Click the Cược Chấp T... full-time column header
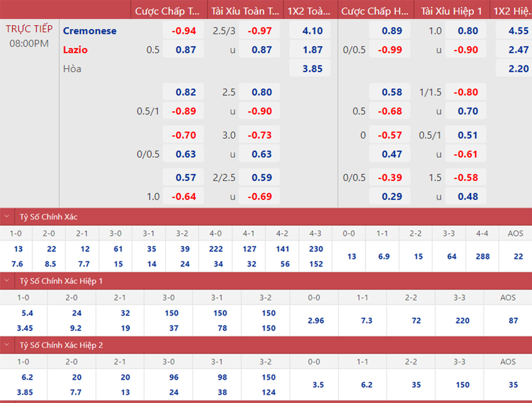Image resolution: width=532 pixels, height=403 pixels. [167, 11]
